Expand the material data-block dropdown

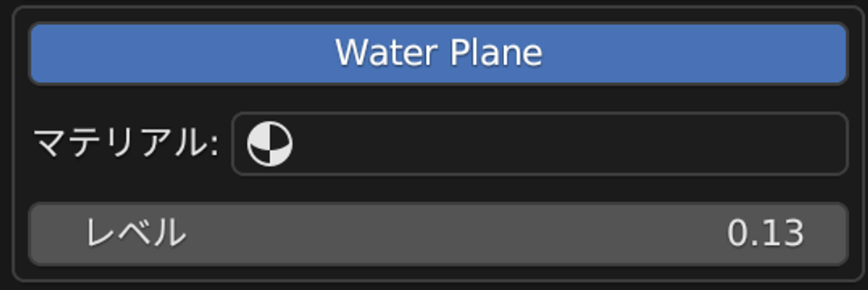[x=539, y=143]
